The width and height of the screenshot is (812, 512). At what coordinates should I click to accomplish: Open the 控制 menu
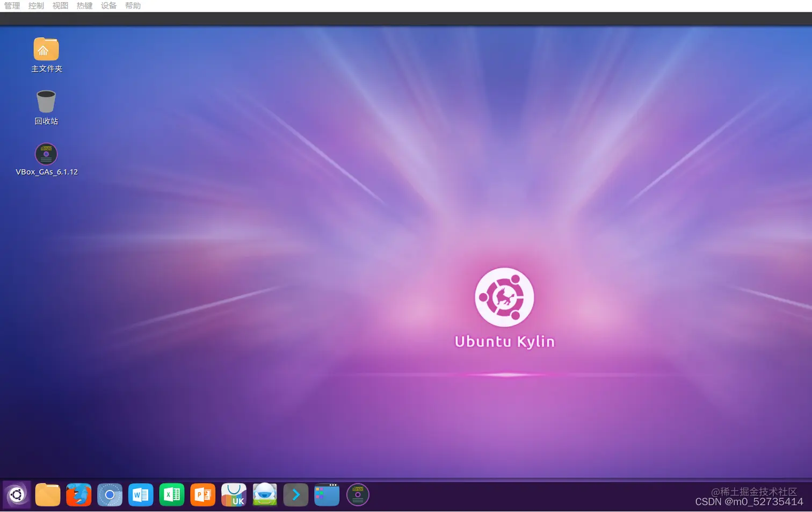[36, 6]
